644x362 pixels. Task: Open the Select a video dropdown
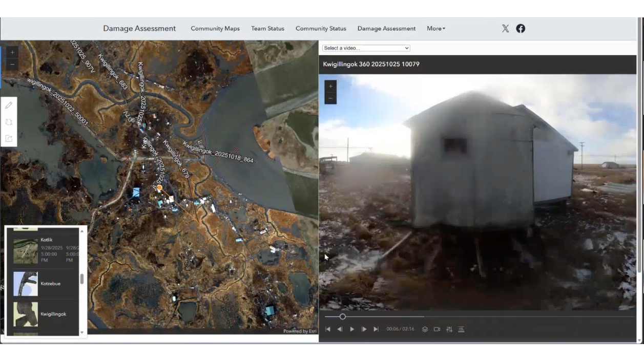(365, 48)
